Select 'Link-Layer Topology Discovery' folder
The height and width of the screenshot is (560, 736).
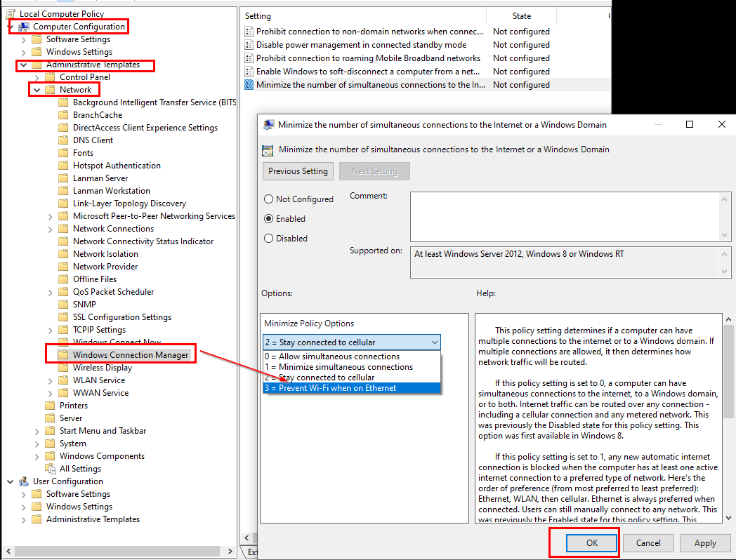point(129,204)
